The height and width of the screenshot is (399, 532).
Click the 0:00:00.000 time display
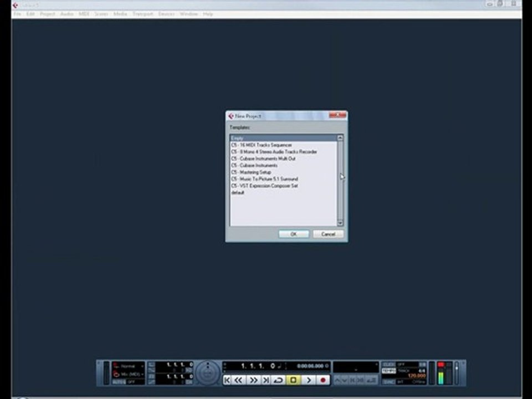tap(310, 366)
